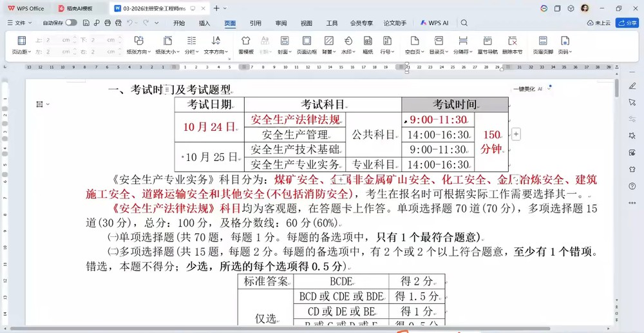Screen dimensions: 644x333
Task: Click the three dots more icon in sidebar
Action: point(632,203)
